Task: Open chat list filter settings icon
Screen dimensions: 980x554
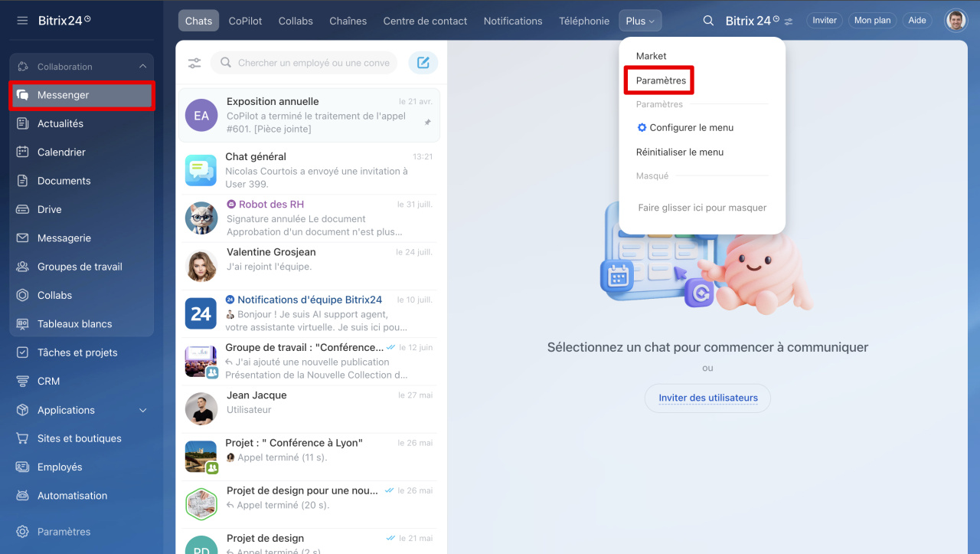Action: [194, 63]
